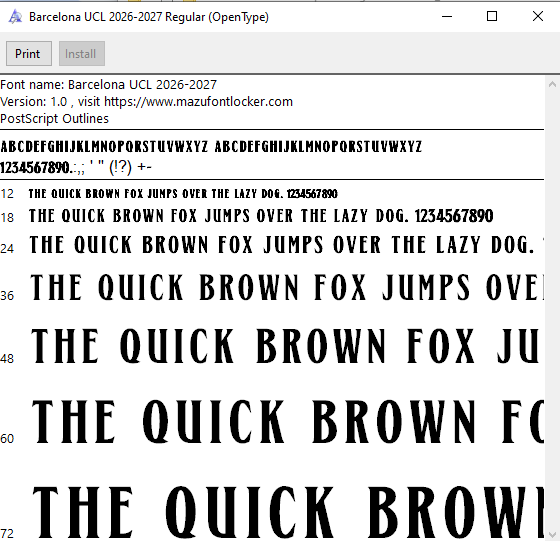The image size is (560, 541).
Task: Click the size label '18'
Action: (x=7, y=217)
